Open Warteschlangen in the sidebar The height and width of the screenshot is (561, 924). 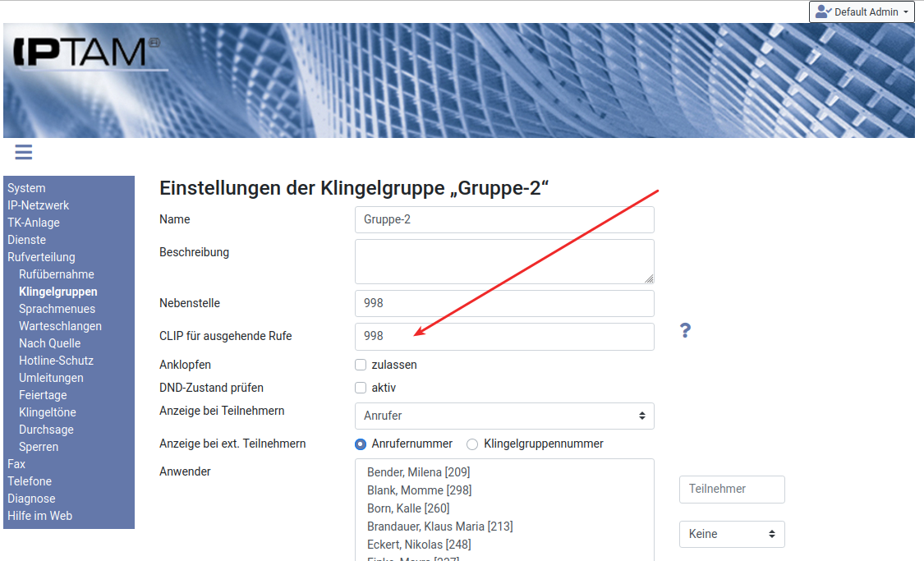tap(60, 326)
